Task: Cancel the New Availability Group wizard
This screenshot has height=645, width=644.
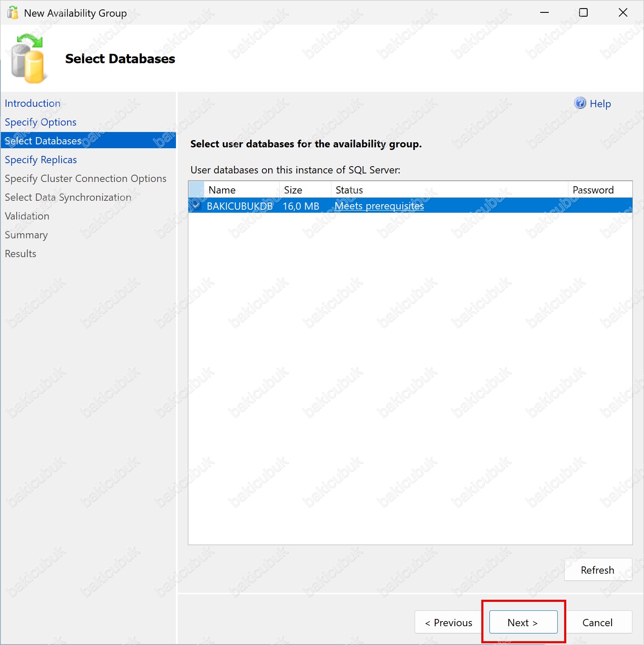Action: pyautogui.click(x=598, y=622)
